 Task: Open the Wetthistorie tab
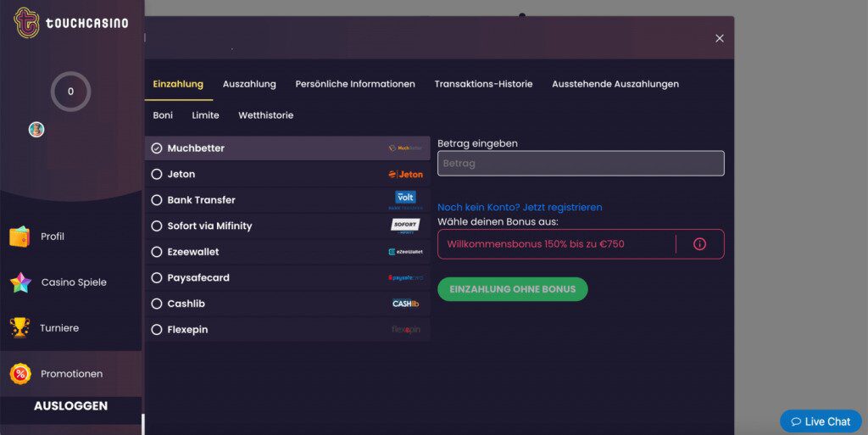click(x=265, y=115)
